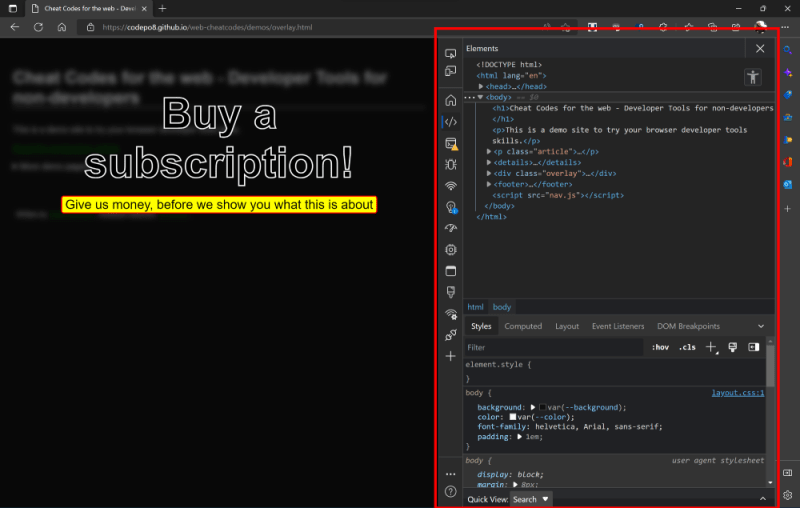Click the plug-shaped tool icon in activity bar
The image size is (800, 508).
(x=451, y=335)
